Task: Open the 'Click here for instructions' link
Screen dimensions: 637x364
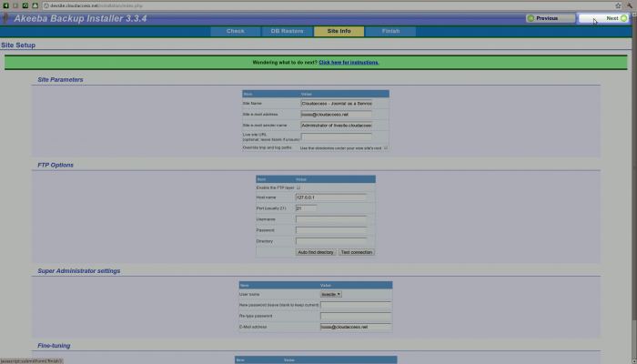Action: pyautogui.click(x=349, y=63)
